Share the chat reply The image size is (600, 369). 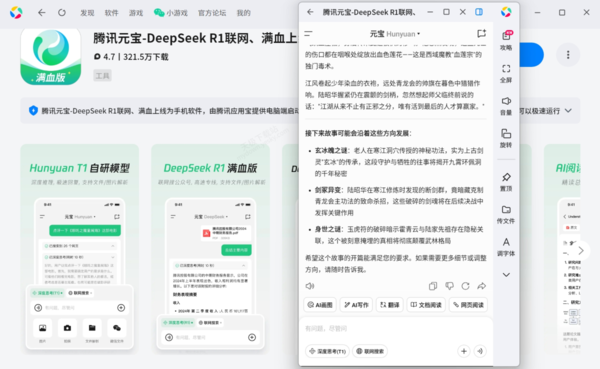pos(481,286)
